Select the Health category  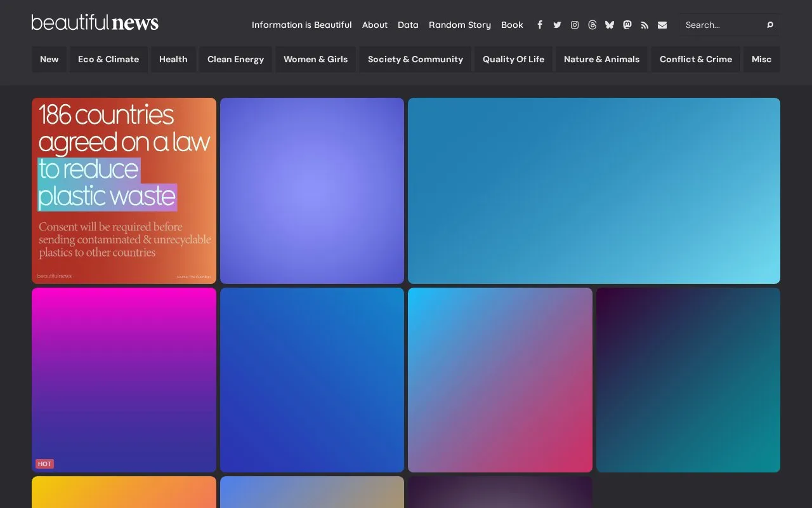point(173,59)
